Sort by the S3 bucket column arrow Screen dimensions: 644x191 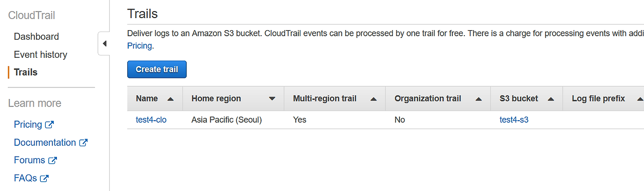coord(551,99)
